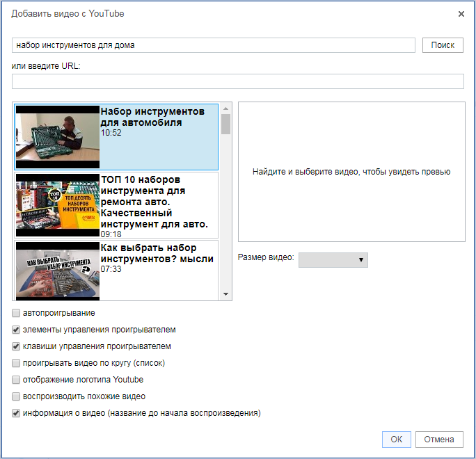Click the Поиск search button
This screenshot has height=459, width=476.
tap(443, 45)
